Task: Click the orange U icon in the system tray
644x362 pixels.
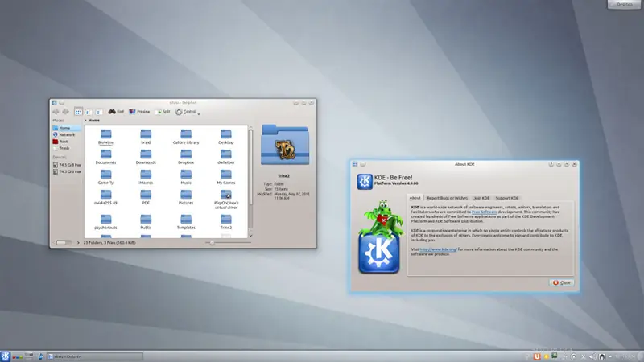Action: 537,356
